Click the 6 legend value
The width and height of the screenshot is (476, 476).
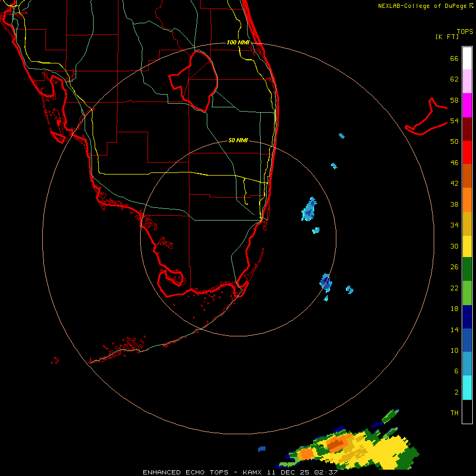pos(456,371)
